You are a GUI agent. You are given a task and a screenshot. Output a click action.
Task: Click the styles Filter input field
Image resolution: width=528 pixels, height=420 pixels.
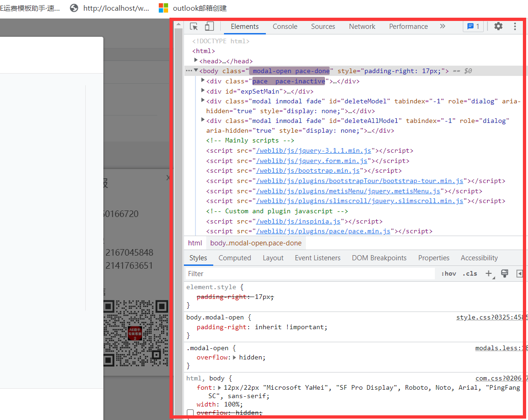click(x=310, y=273)
